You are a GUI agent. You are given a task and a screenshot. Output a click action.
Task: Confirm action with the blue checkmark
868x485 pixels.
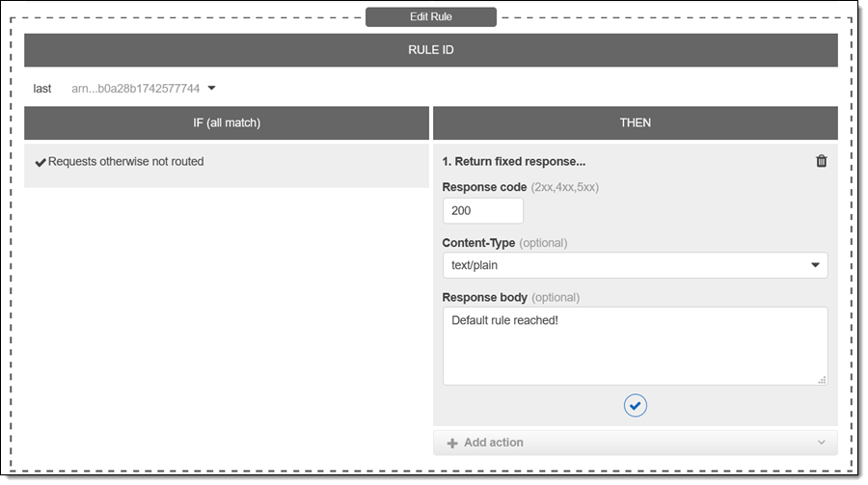coord(635,406)
